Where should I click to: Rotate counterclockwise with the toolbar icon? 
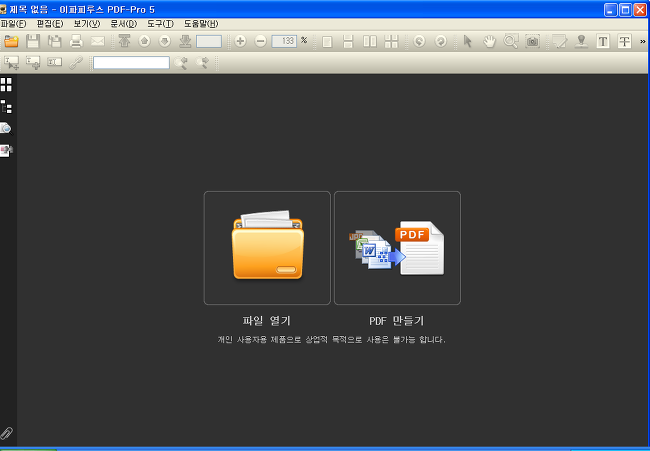(419, 41)
